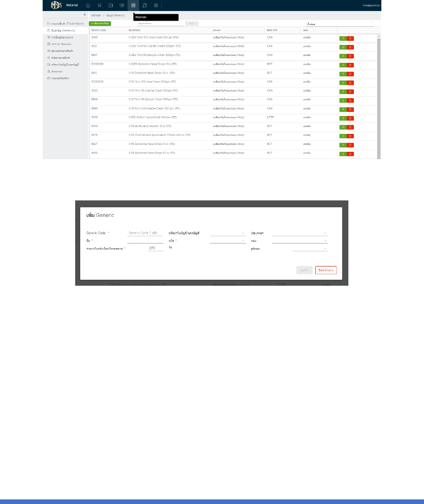
Task: Edit row D000008 with green icon
Action: pyautogui.click(x=343, y=65)
